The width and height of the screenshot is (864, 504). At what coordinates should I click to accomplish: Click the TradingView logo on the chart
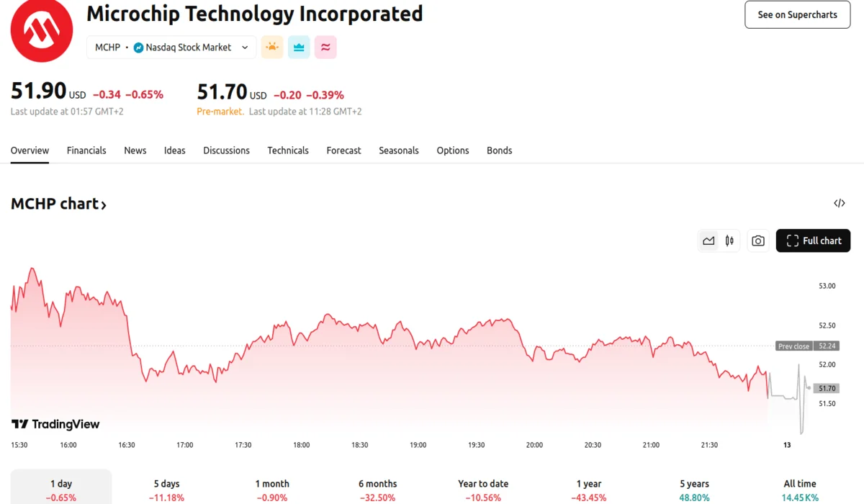[x=55, y=424]
